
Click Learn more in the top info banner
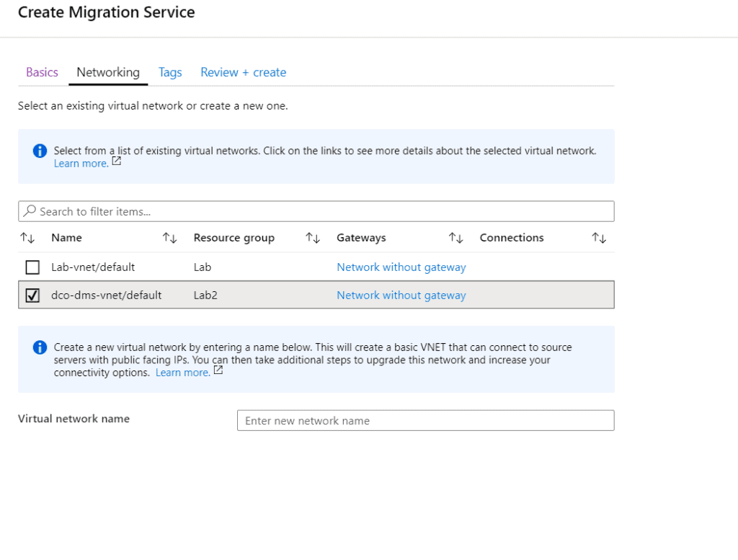coord(81,164)
